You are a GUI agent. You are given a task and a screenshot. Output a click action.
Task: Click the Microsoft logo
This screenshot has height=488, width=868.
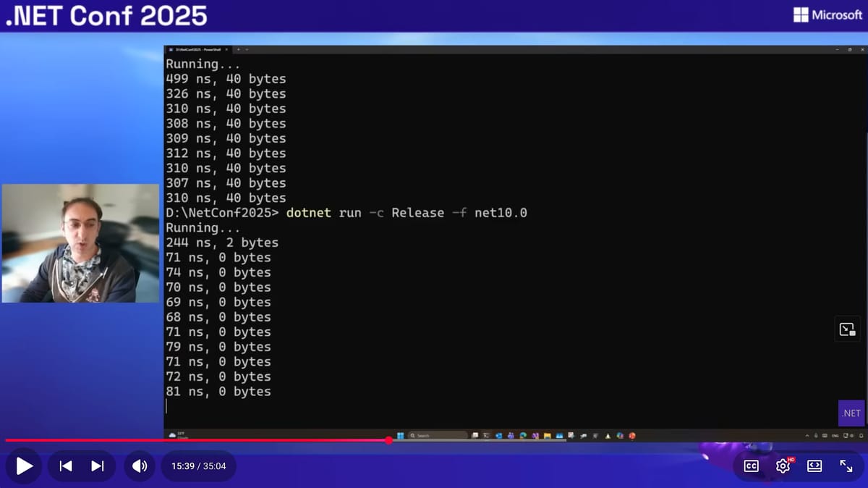[827, 15]
